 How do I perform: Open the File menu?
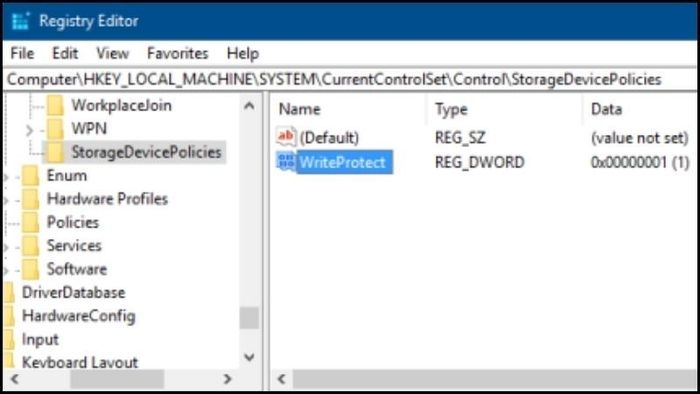coord(22,54)
